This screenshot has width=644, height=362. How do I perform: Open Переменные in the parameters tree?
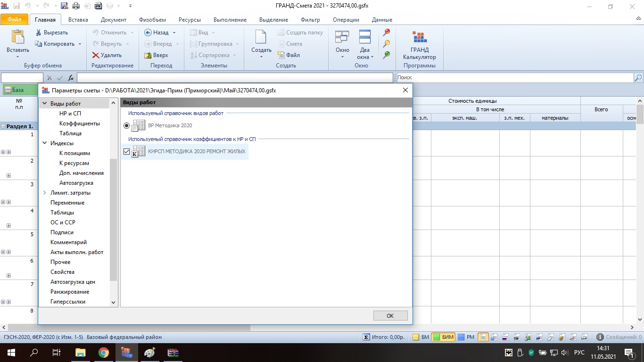tap(67, 203)
